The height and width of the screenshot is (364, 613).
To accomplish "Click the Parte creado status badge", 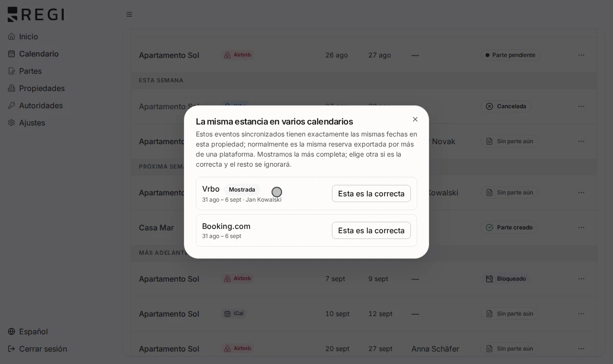I will pos(510,227).
